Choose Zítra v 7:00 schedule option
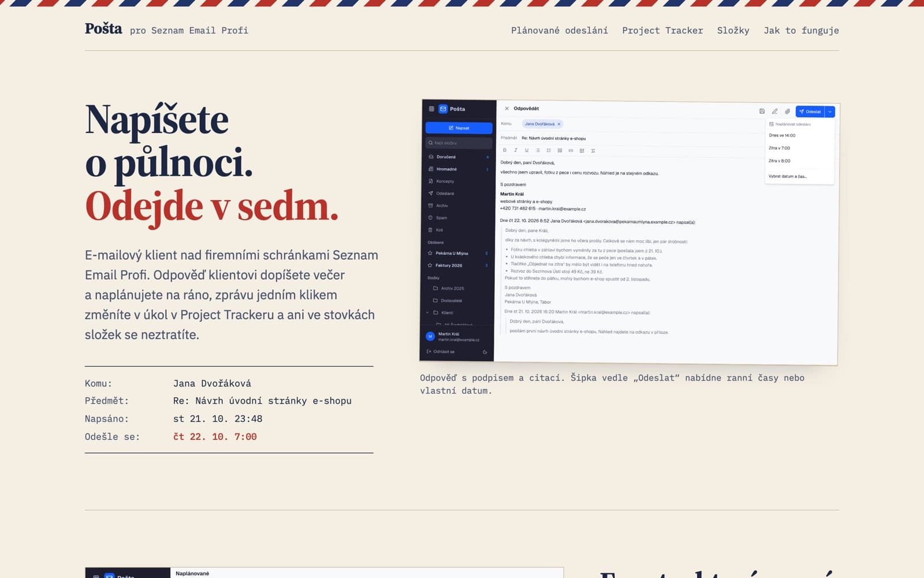 pyautogui.click(x=799, y=148)
